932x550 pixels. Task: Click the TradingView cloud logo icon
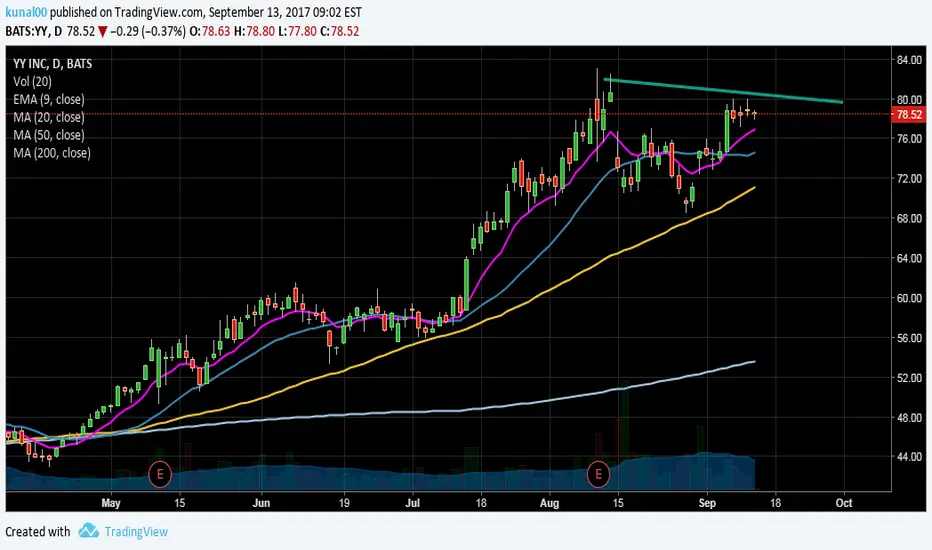[x=89, y=530]
